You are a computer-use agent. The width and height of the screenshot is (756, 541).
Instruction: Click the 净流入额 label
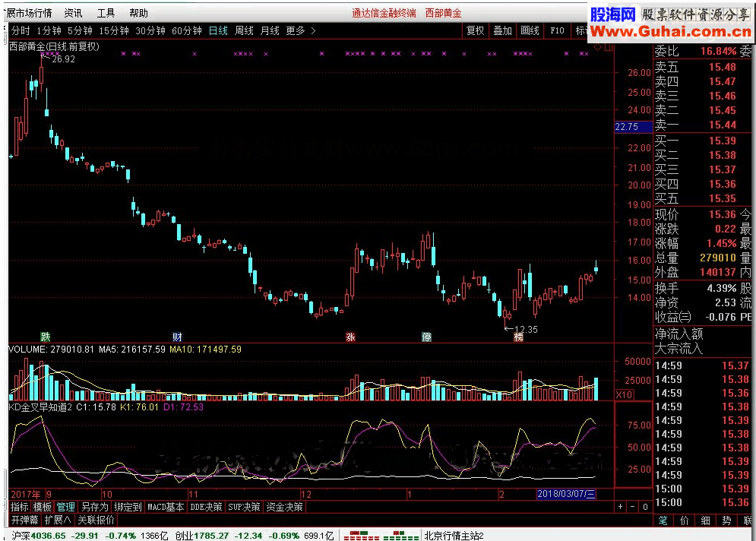[679, 334]
